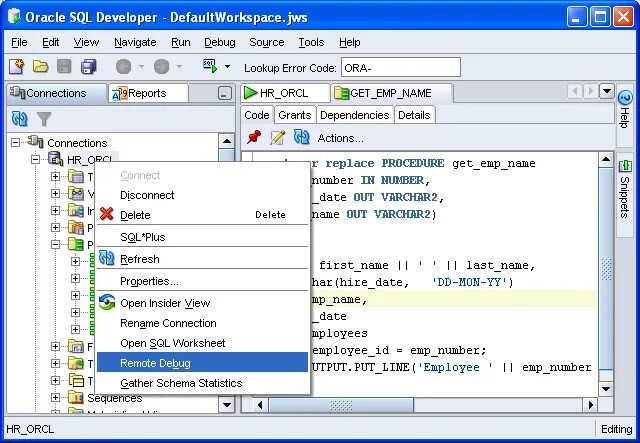
Task: Click the Save All toolbar icon
Action: (x=88, y=66)
